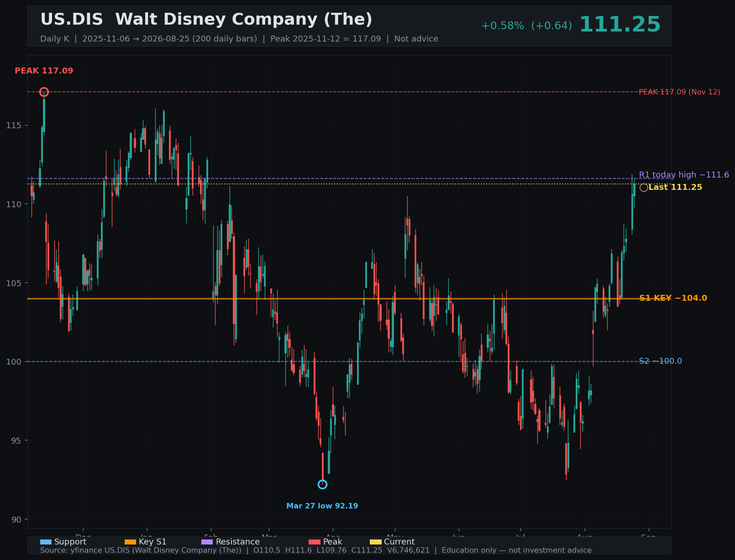
Task: Click the yellow circle marker beside Last 111.25
Action: click(644, 188)
